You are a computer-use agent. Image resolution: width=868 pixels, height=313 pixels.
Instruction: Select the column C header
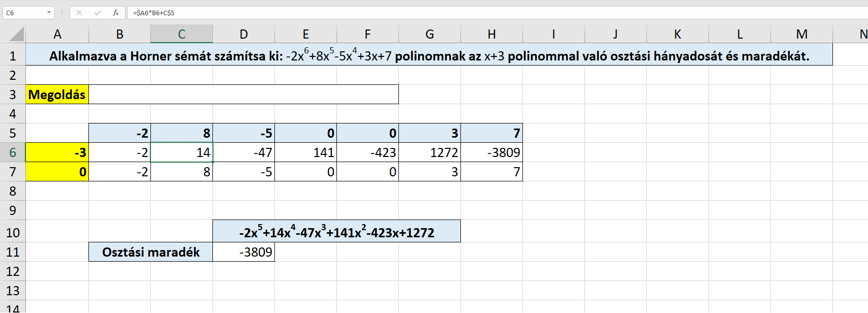[181, 34]
